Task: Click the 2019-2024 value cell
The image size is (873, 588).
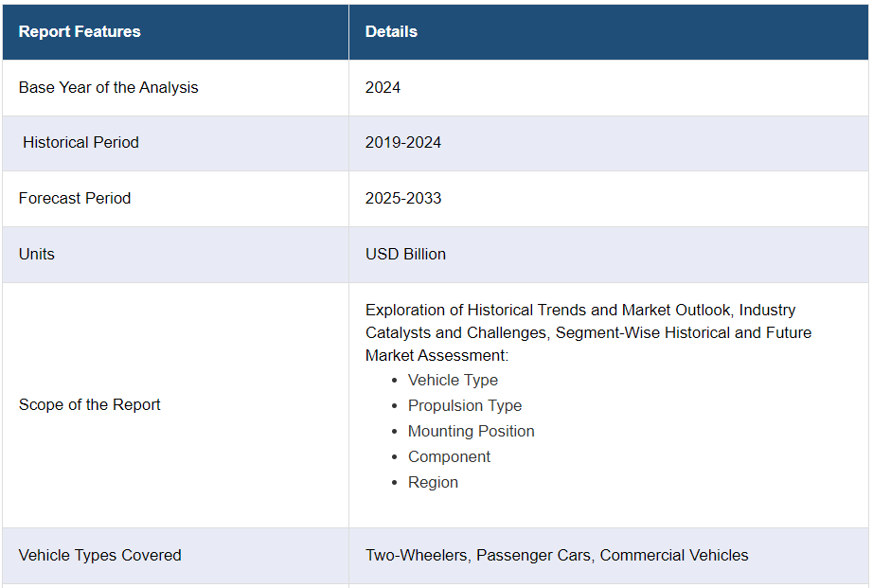Action: [403, 142]
